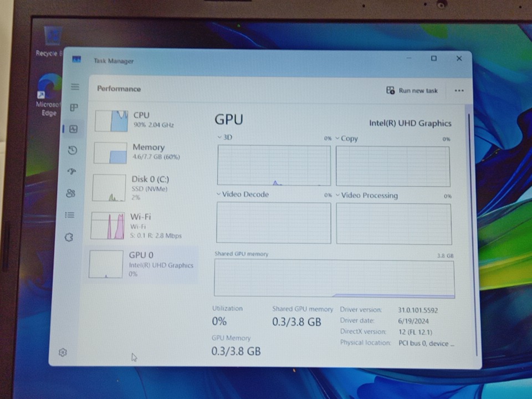Click driver version 31.0.101.5592
The width and height of the screenshot is (532, 399).
pos(418,310)
